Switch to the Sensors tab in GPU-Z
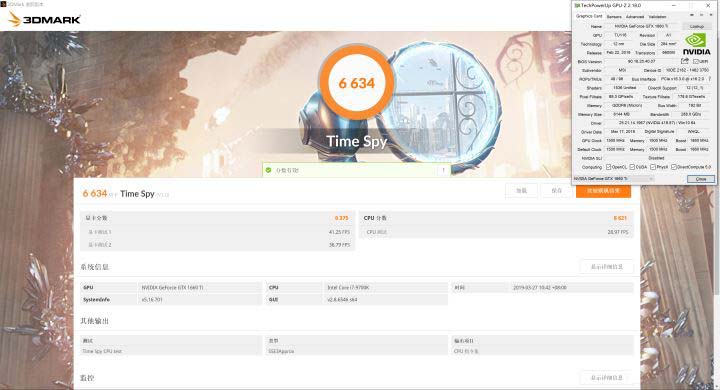The height and width of the screenshot is (390, 720). point(614,17)
